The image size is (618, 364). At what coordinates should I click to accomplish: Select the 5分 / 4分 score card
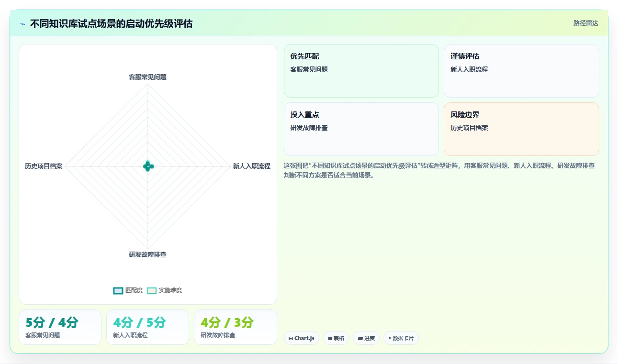tap(60, 327)
